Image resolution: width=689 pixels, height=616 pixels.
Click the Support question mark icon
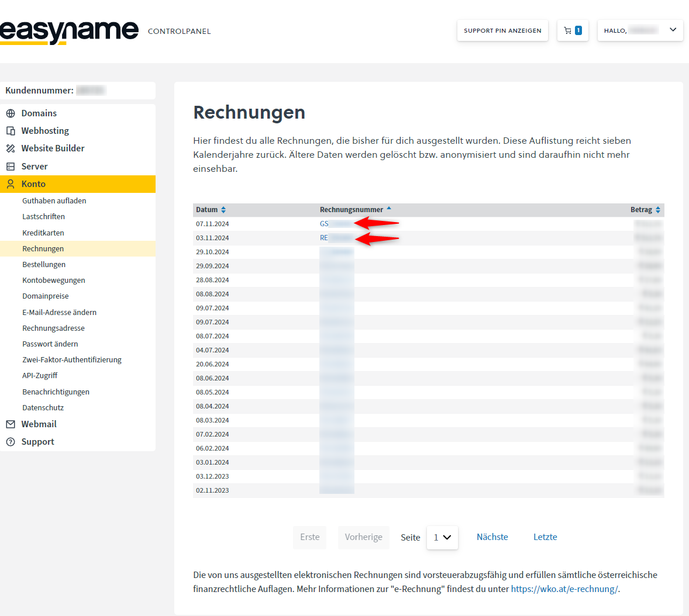[11, 442]
